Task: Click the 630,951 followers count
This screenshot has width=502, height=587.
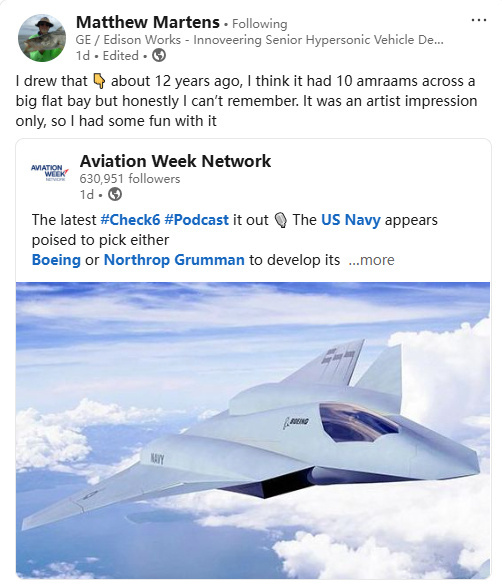Action: [130, 179]
